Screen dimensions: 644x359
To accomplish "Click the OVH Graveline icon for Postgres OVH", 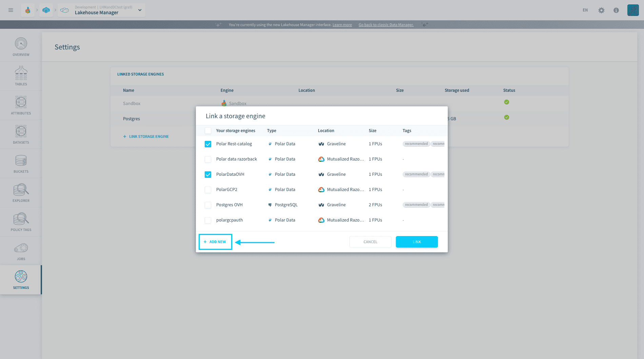I will [x=321, y=205].
